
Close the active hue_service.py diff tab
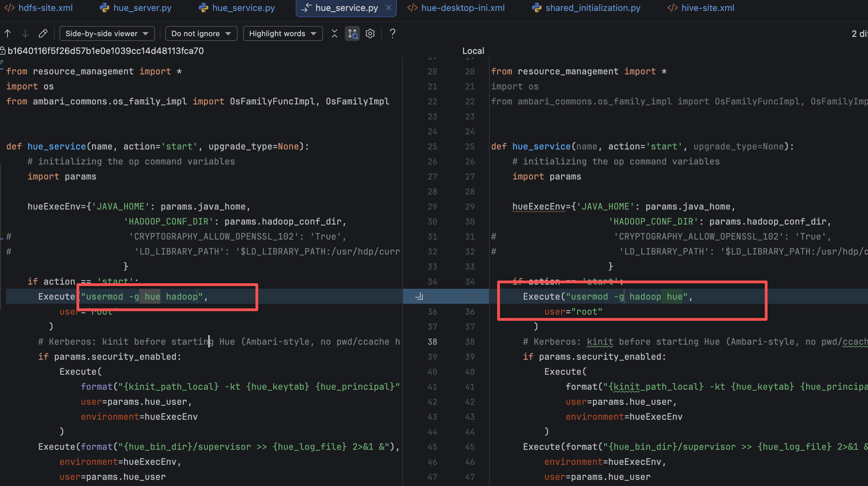(x=389, y=8)
